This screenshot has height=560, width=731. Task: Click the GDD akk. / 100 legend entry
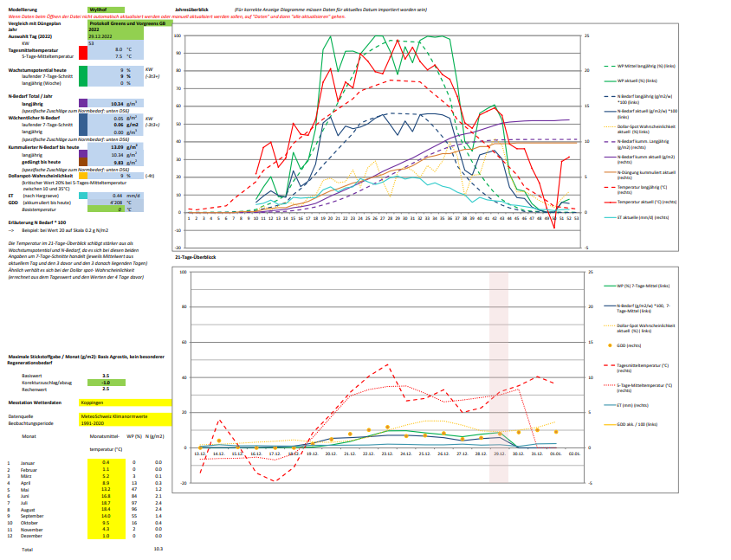pos(631,424)
